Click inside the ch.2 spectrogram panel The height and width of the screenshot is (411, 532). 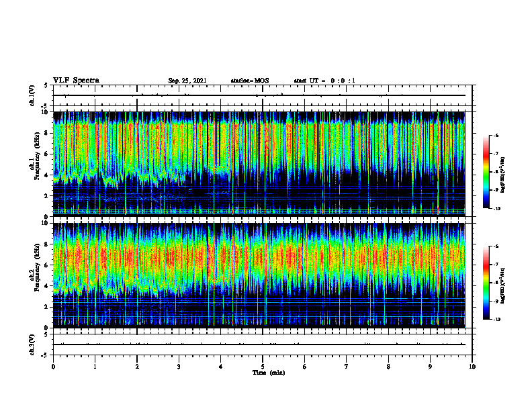pyautogui.click(x=259, y=275)
